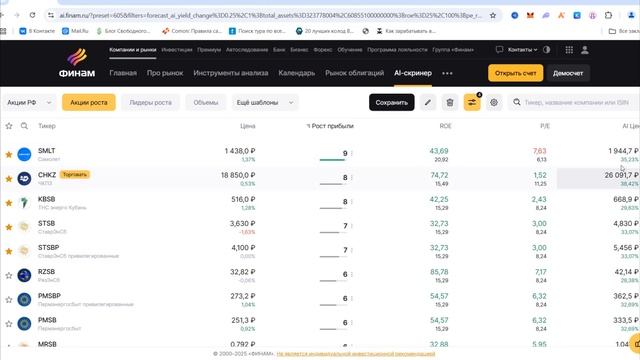The width and height of the screenshot is (640, 360).
Task: Open the filters slider icon
Action: click(x=472, y=102)
